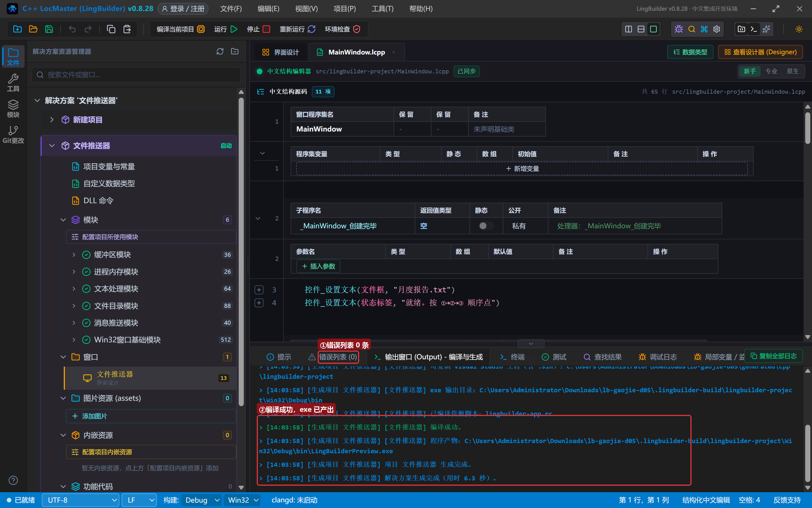
Task: Refresh the solution explorer
Action: click(220, 51)
